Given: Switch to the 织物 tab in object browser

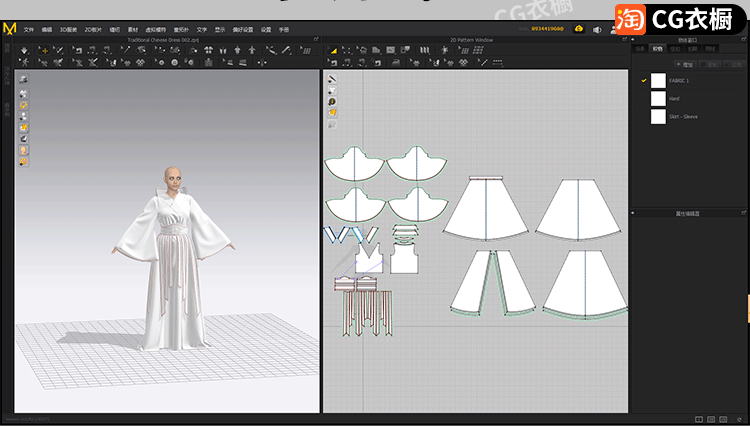Looking at the screenshot, I should pyautogui.click(x=657, y=48).
